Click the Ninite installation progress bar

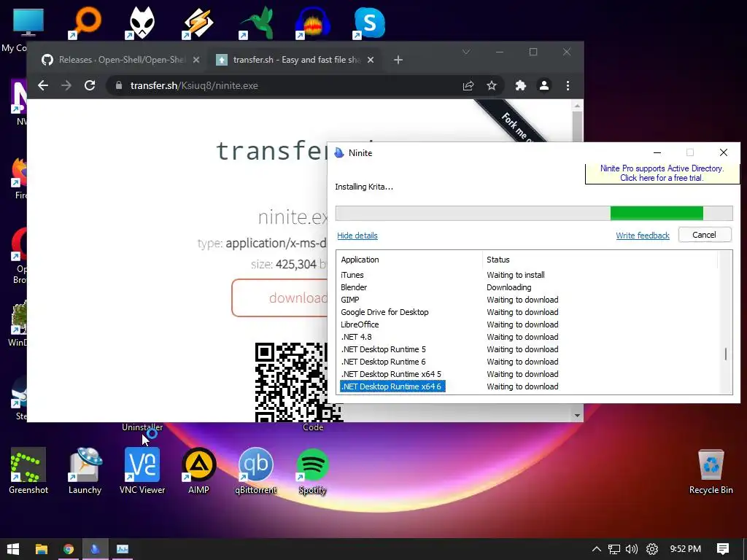coord(534,214)
